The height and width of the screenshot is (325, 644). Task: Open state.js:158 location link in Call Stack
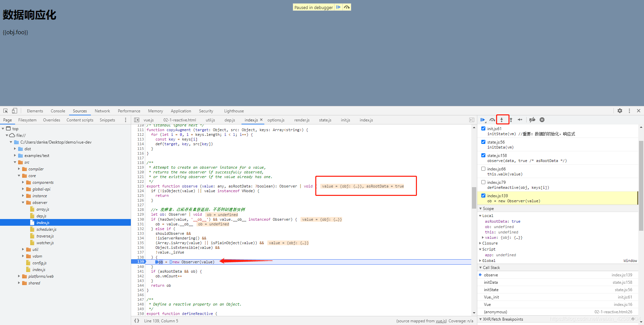coord(622,282)
